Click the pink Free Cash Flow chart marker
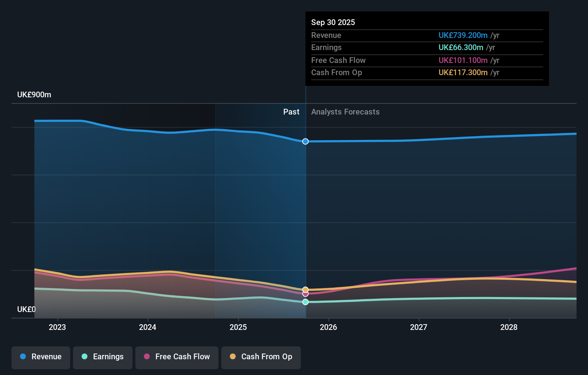The height and width of the screenshot is (375, 588). tap(305, 294)
